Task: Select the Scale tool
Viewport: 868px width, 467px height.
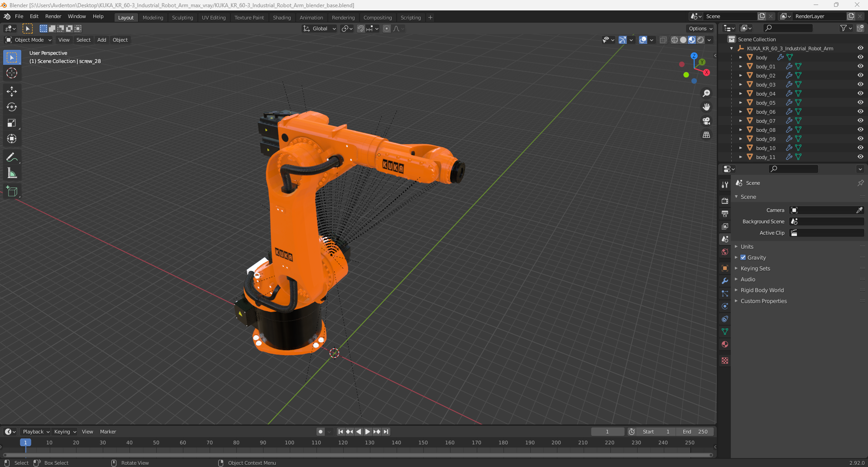Action: [12, 123]
